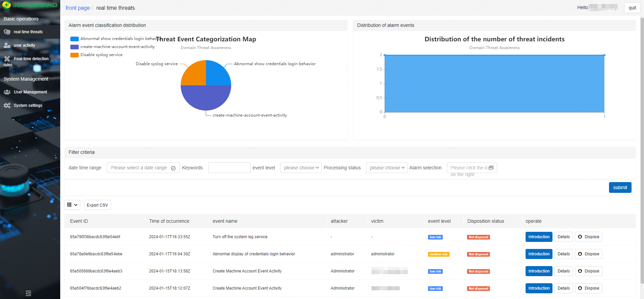Open Introduction for Abnormal display of credentials event
This screenshot has height=299, width=644.
point(539,254)
